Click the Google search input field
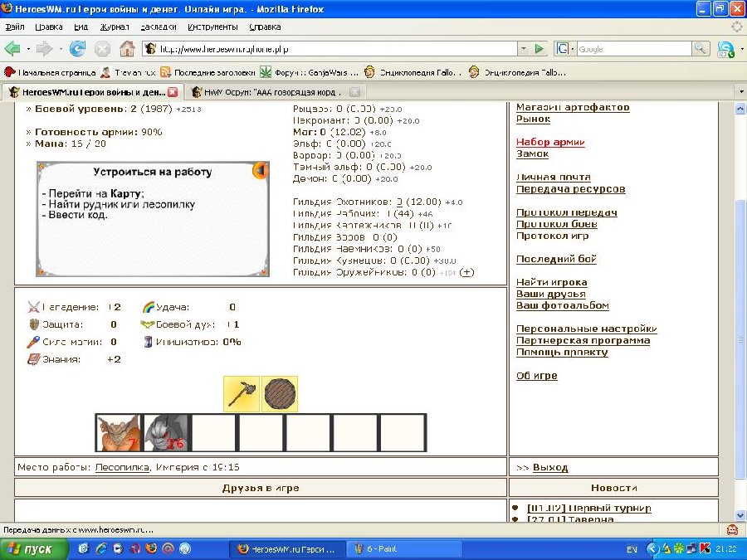Viewport: 747px width, 560px height. click(x=633, y=49)
